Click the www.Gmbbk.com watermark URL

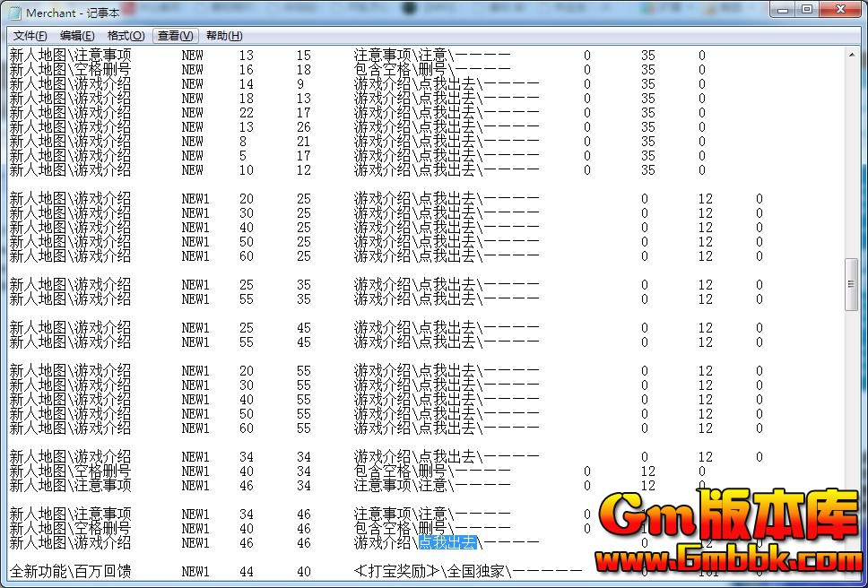[x=733, y=561]
